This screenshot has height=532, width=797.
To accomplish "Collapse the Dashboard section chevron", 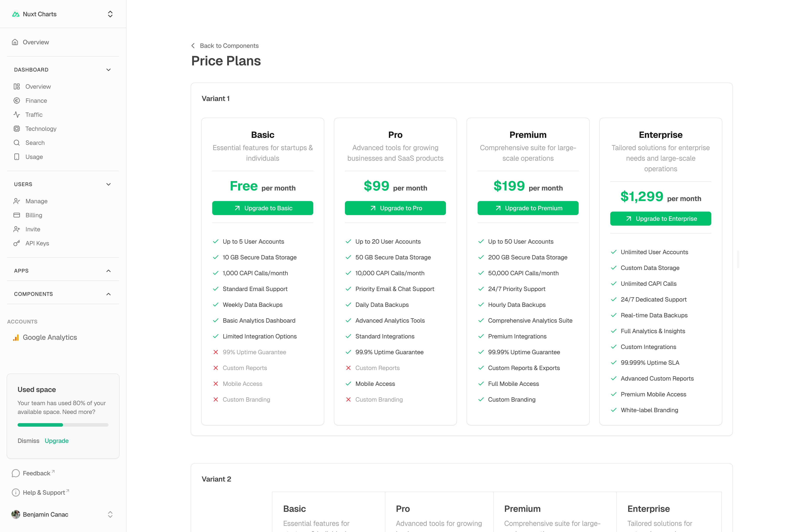I will [x=108, y=70].
